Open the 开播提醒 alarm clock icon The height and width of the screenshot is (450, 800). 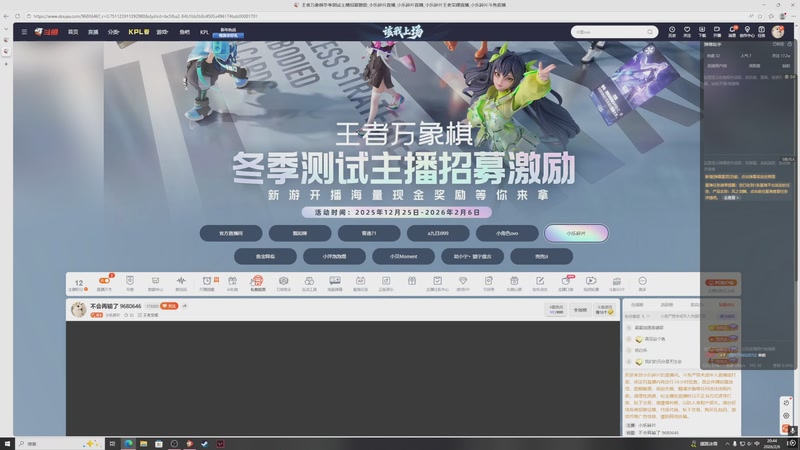tap(207, 283)
